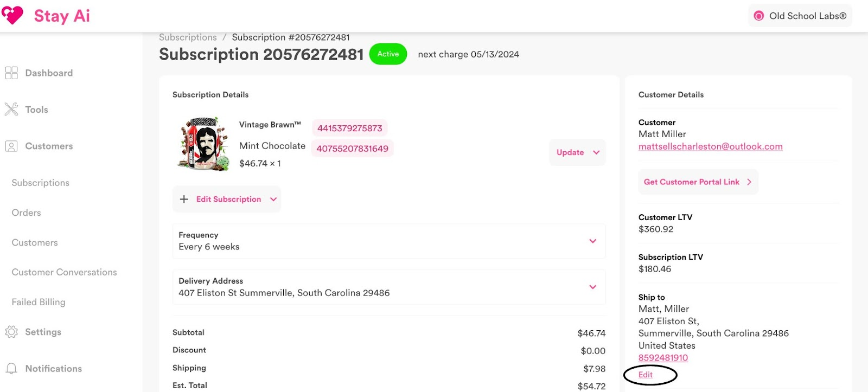Image resolution: width=868 pixels, height=392 pixels.
Task: Click the Subscriptions breadcrumb link
Action: pos(188,37)
